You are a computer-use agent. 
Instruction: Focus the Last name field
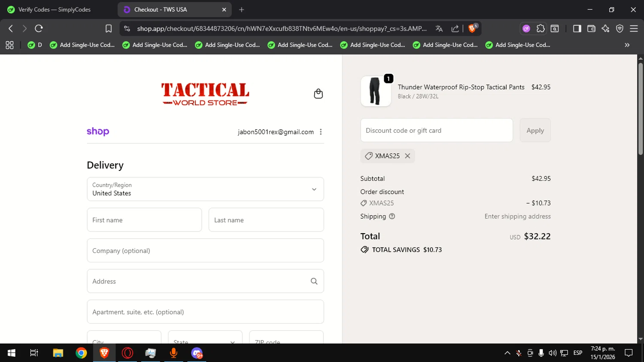[x=266, y=220]
